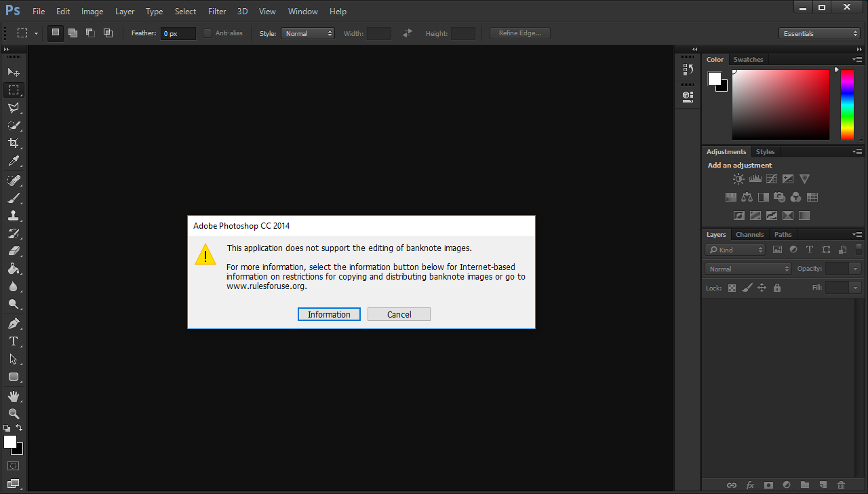Select the Eraser tool

click(x=14, y=251)
